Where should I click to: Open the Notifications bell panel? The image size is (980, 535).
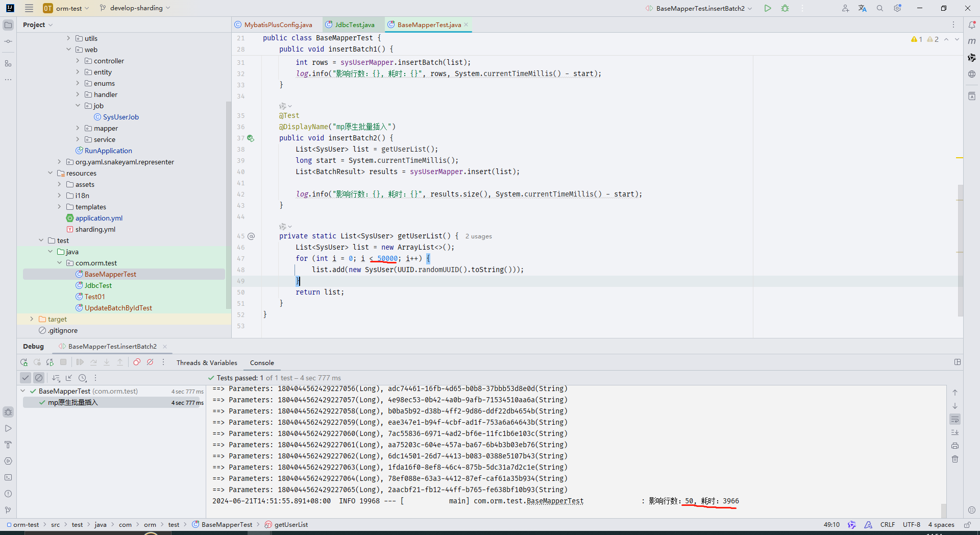pyautogui.click(x=972, y=25)
